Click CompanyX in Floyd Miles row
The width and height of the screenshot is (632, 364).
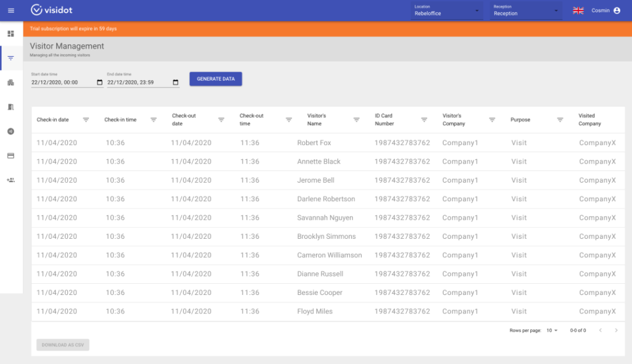point(597,312)
